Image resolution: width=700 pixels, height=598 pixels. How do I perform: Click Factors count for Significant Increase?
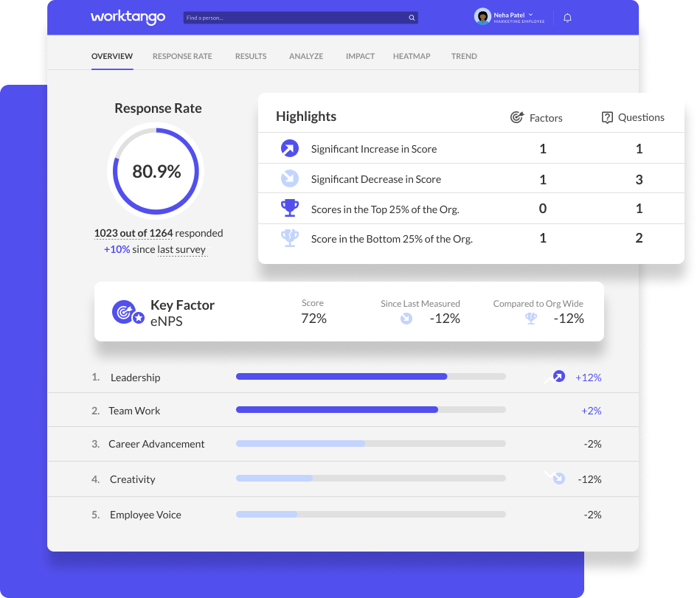[543, 149]
